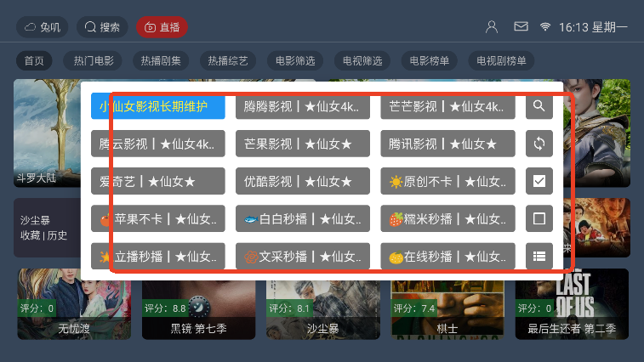
Task: Switch to 热播综艺 tab
Action: [227, 60]
